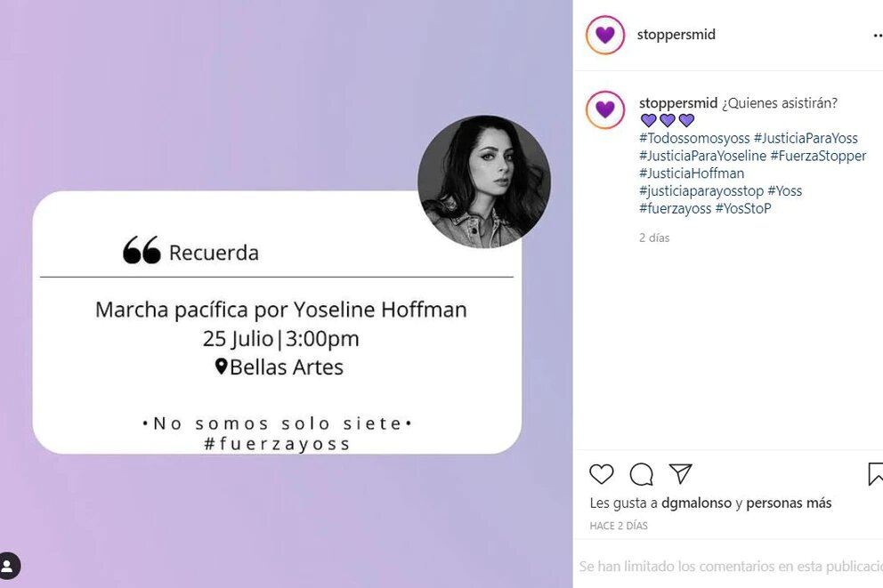Open the #FuerzaStopper hashtag
883x588 pixels.
point(818,156)
